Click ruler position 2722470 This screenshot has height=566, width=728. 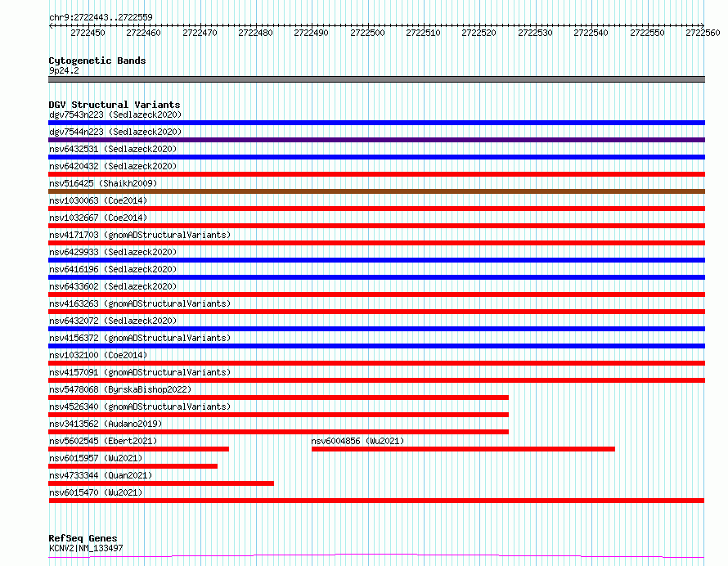point(200,33)
